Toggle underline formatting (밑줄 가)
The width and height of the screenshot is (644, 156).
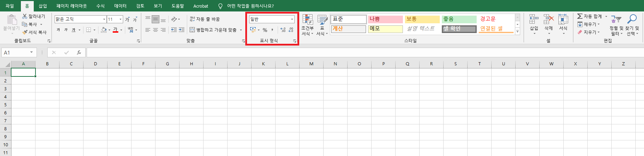pyautogui.click(x=73, y=30)
